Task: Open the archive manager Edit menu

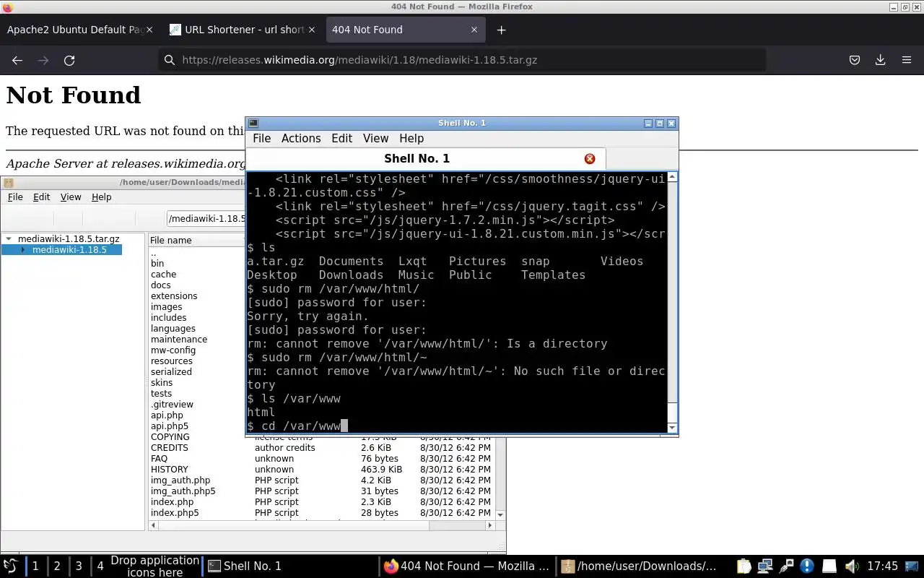Action: coord(42,197)
